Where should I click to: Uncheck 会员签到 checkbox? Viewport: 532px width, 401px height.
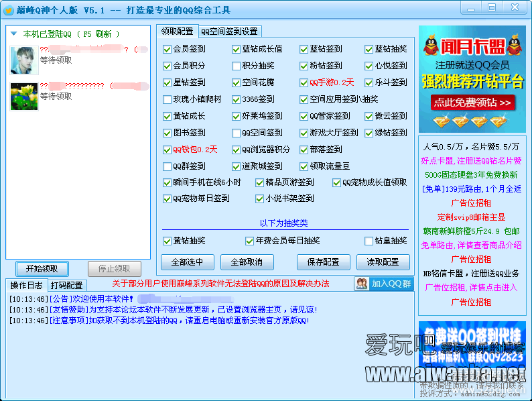click(x=167, y=49)
